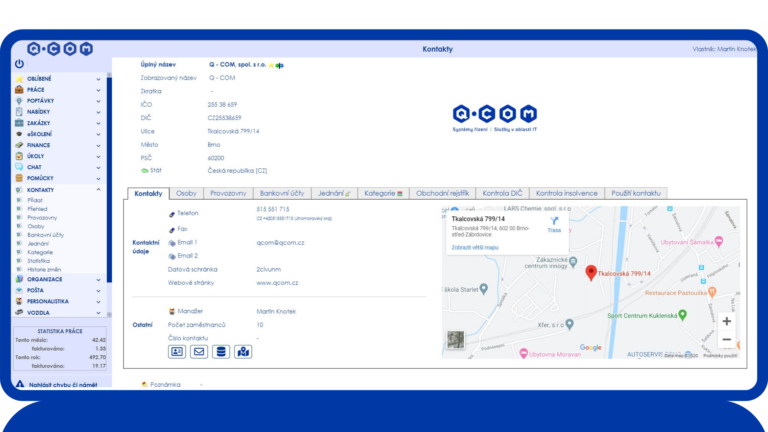This screenshot has height=432, width=768.
Task: Click the sidebar vertical scrollbar
Action: tap(109, 181)
